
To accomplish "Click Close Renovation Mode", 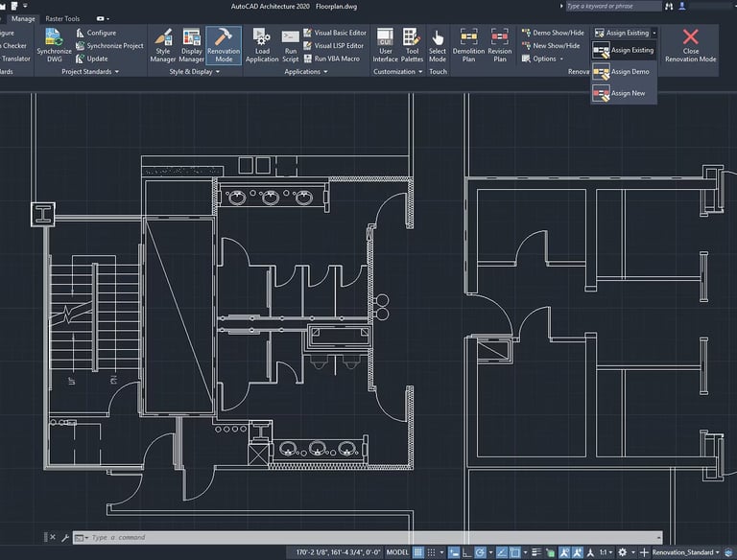I will click(691, 45).
